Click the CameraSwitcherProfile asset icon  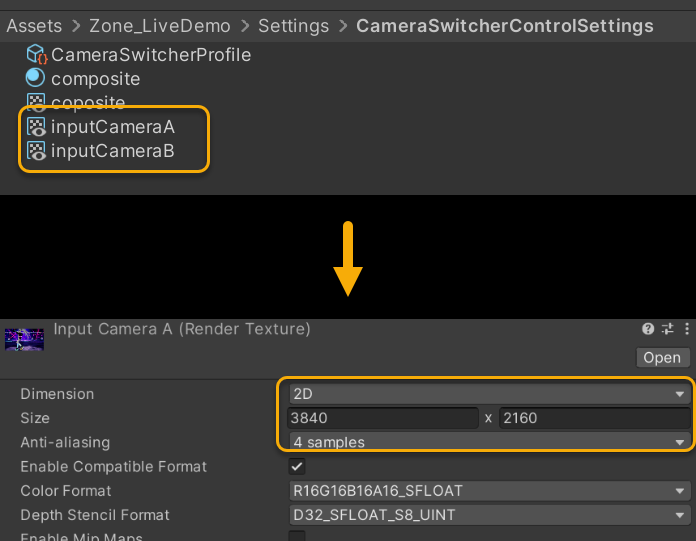coord(36,55)
